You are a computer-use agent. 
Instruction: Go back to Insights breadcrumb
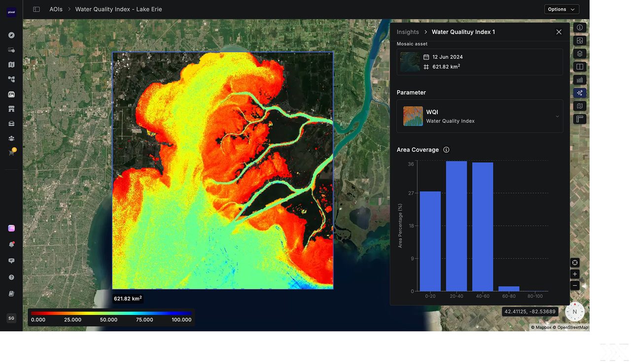pyautogui.click(x=408, y=32)
